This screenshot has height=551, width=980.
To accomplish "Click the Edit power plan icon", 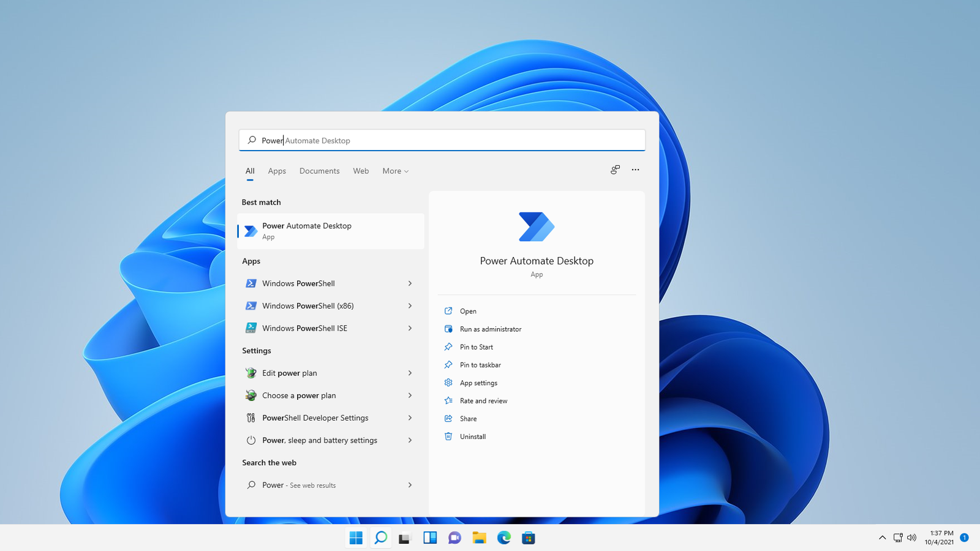I will click(251, 373).
